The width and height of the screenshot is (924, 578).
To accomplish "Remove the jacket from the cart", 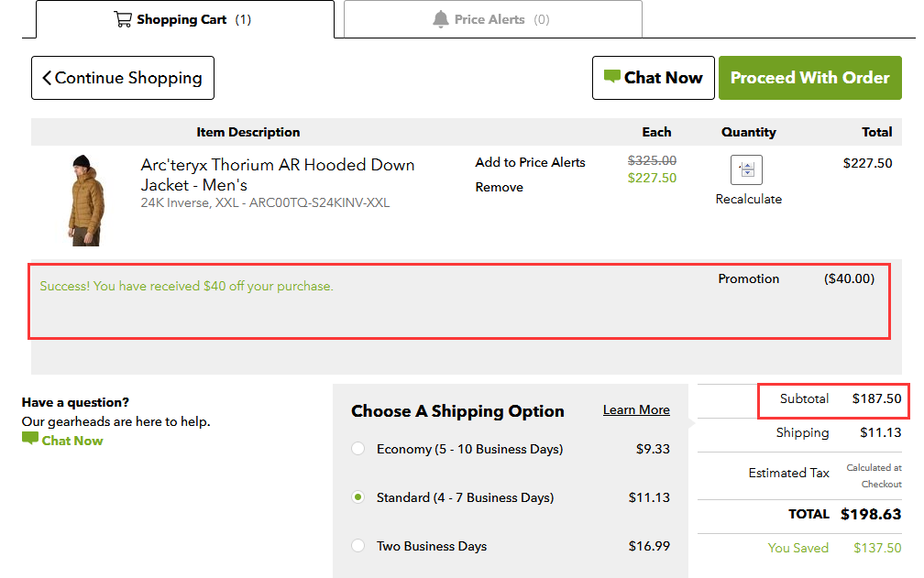I will 499,187.
